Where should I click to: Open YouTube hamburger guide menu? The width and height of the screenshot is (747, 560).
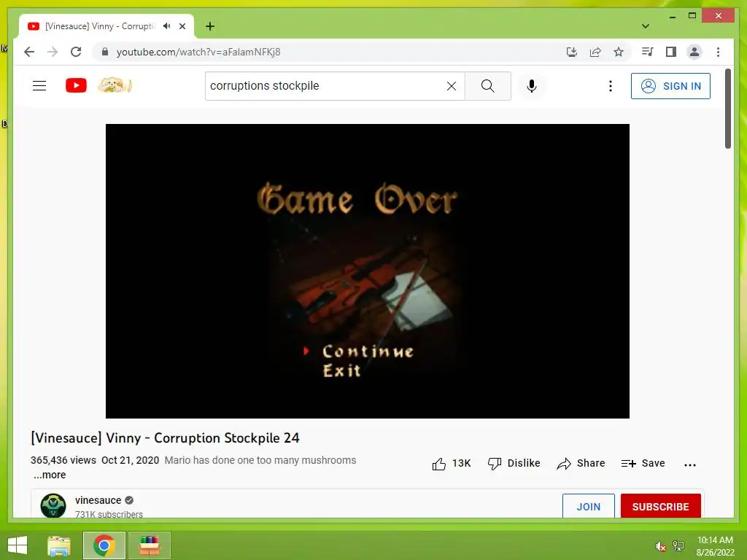point(39,86)
